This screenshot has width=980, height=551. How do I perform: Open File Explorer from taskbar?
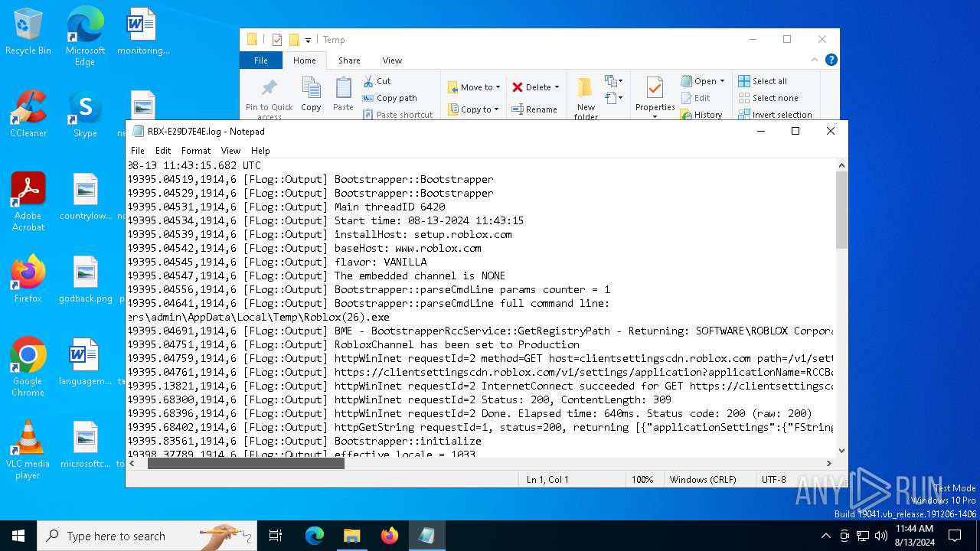351,536
